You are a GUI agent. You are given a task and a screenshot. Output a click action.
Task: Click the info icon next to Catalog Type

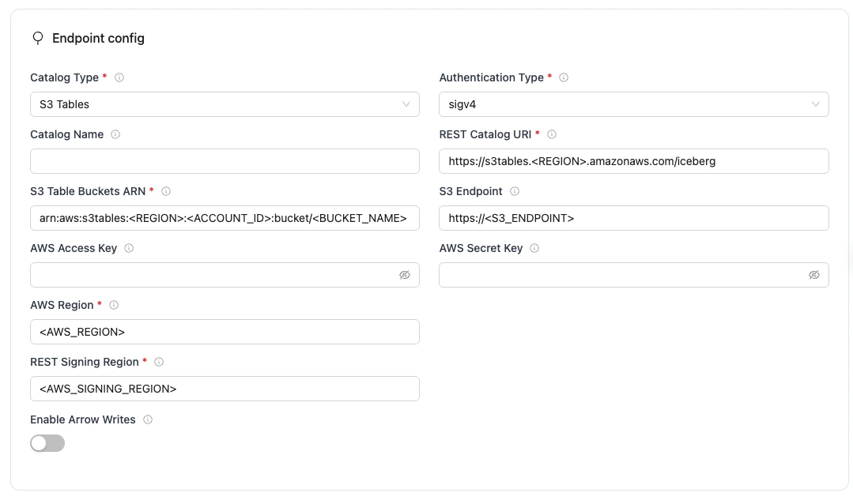(x=119, y=77)
